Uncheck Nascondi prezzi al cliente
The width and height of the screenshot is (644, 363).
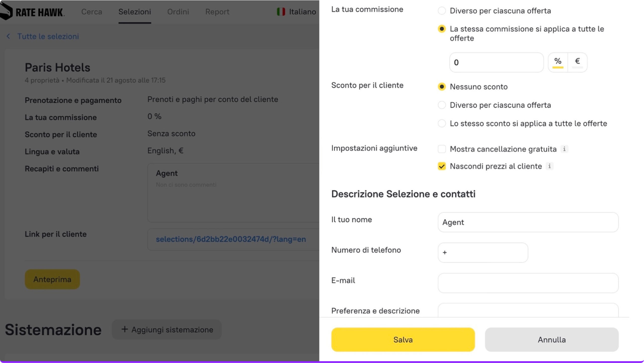442,166
